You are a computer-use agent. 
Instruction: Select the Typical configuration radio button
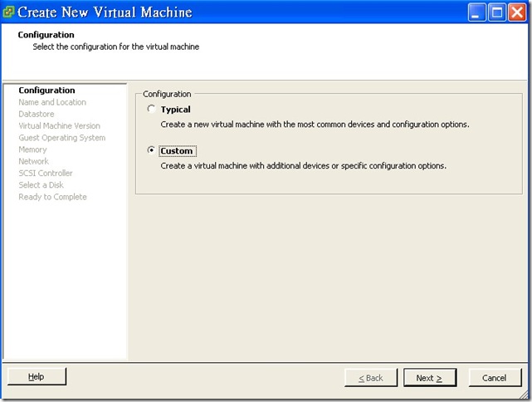point(150,110)
